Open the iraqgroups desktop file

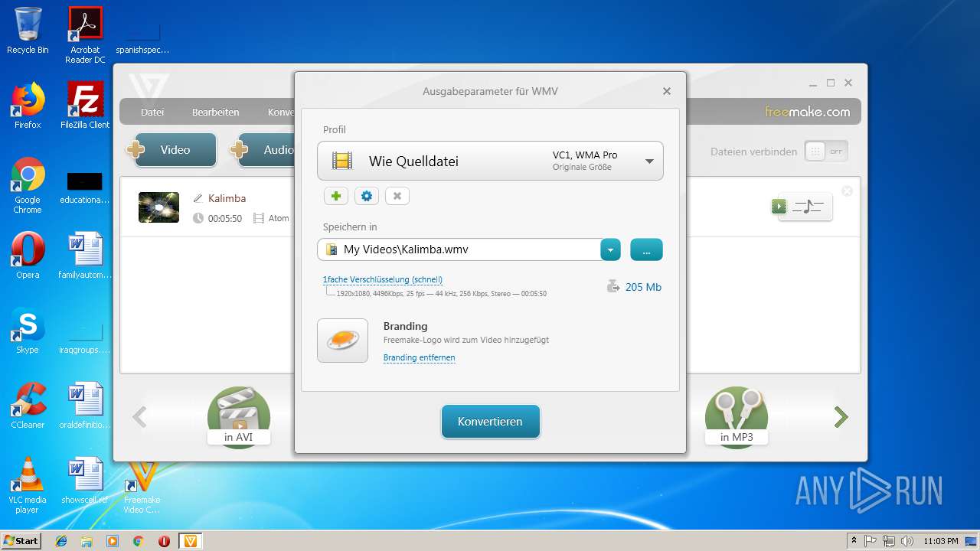(x=85, y=337)
